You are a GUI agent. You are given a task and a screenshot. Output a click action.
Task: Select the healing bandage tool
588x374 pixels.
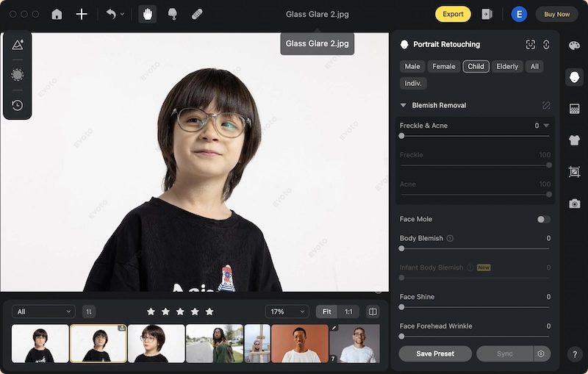(197, 14)
